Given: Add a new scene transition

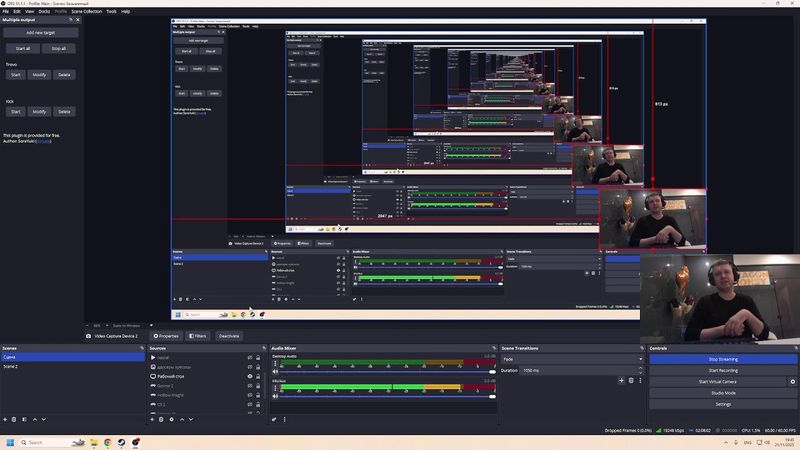Looking at the screenshot, I should pyautogui.click(x=621, y=380).
